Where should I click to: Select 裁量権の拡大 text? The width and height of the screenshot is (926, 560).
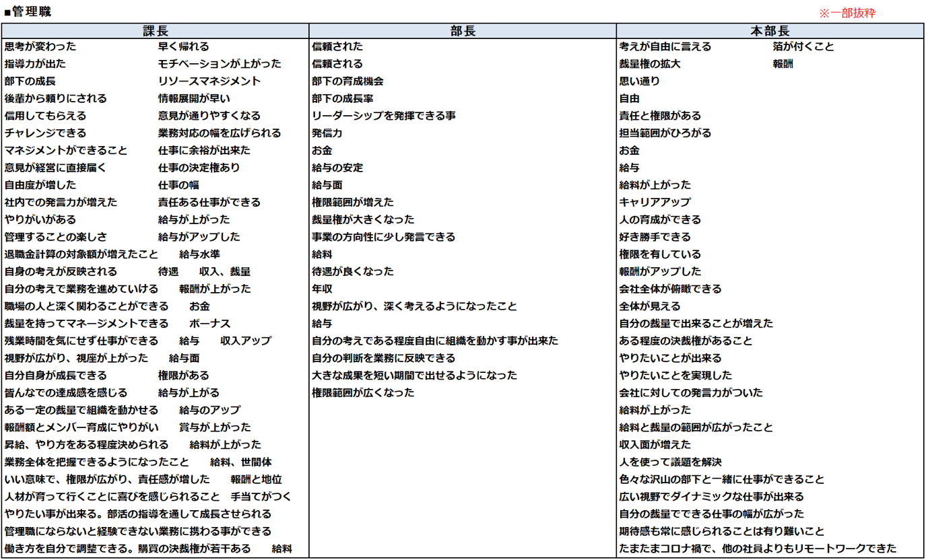[x=650, y=64]
